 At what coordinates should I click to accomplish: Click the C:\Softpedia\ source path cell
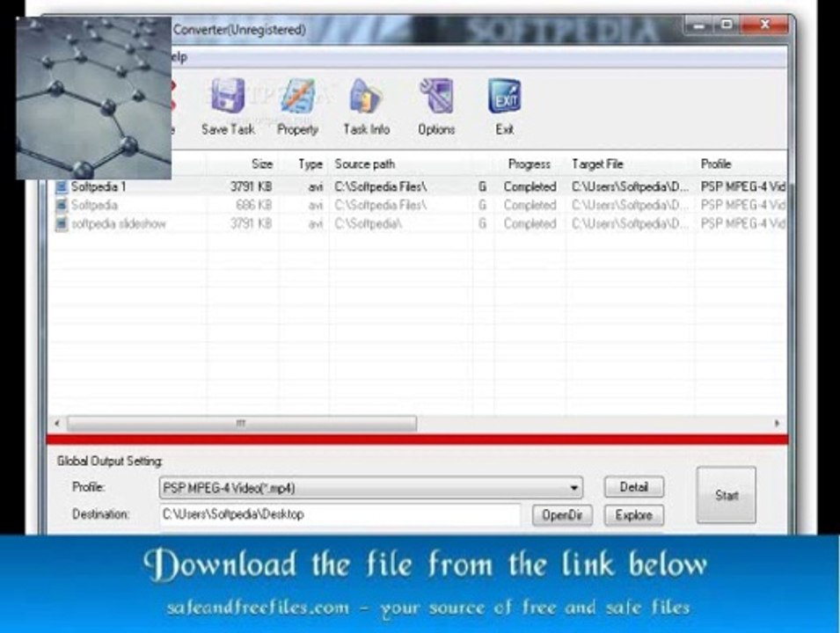368,223
